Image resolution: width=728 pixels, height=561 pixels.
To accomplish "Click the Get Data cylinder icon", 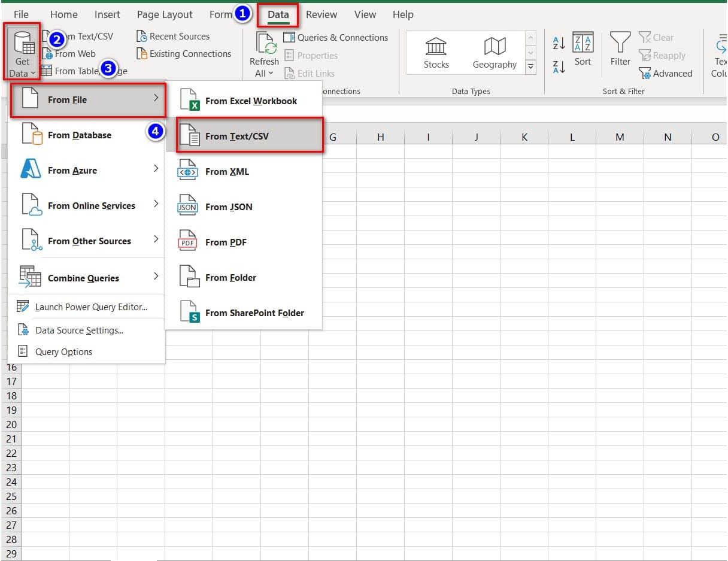I will pyautogui.click(x=22, y=43).
